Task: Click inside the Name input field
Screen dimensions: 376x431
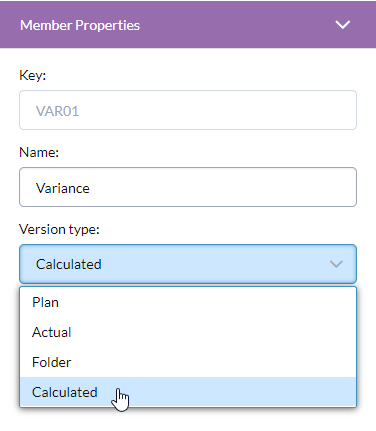Action: tap(188, 187)
